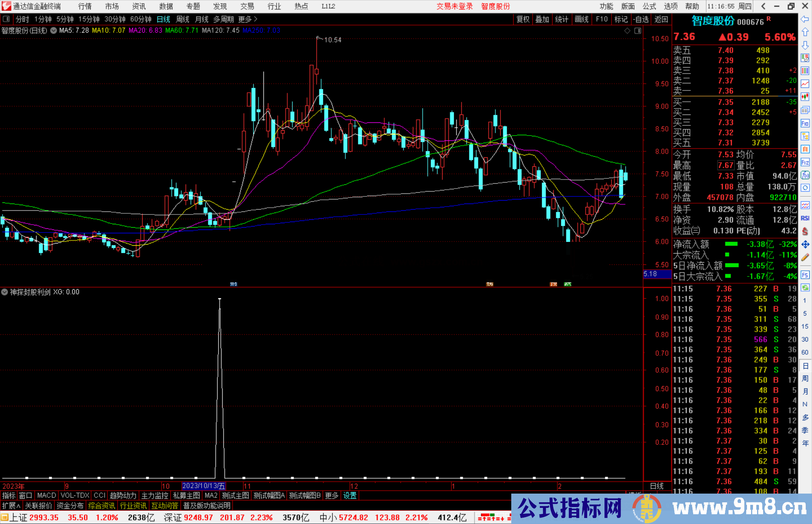Click the line trend chart sidebar icon
This screenshot has width=812, height=524.
[x=805, y=83]
